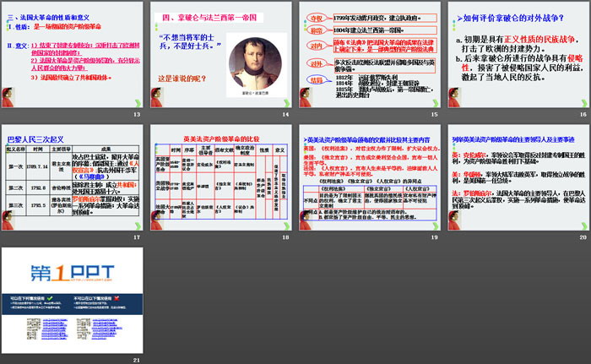Click the red-robed figure icon on slide 19

pos(306,220)
